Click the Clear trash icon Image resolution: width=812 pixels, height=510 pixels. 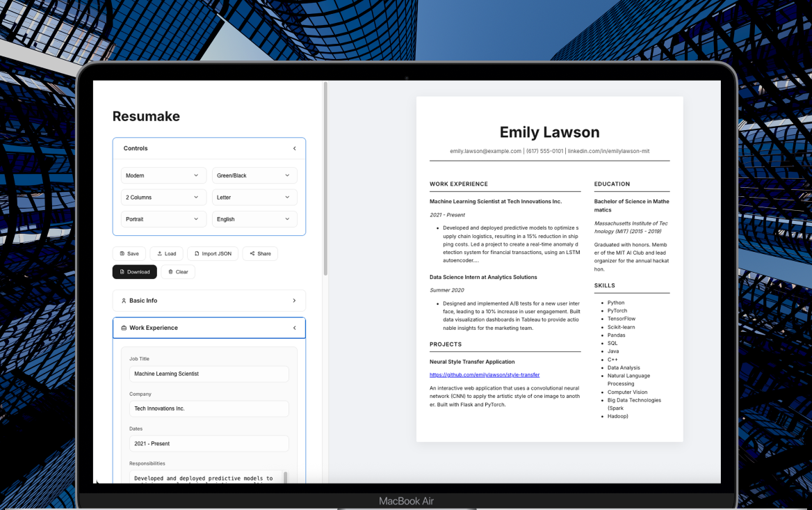171,272
